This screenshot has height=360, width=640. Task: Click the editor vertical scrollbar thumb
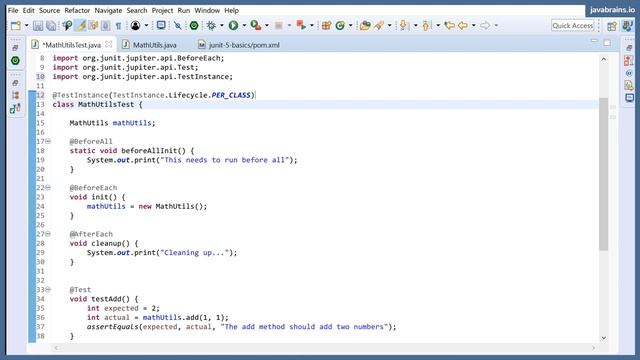[604, 174]
